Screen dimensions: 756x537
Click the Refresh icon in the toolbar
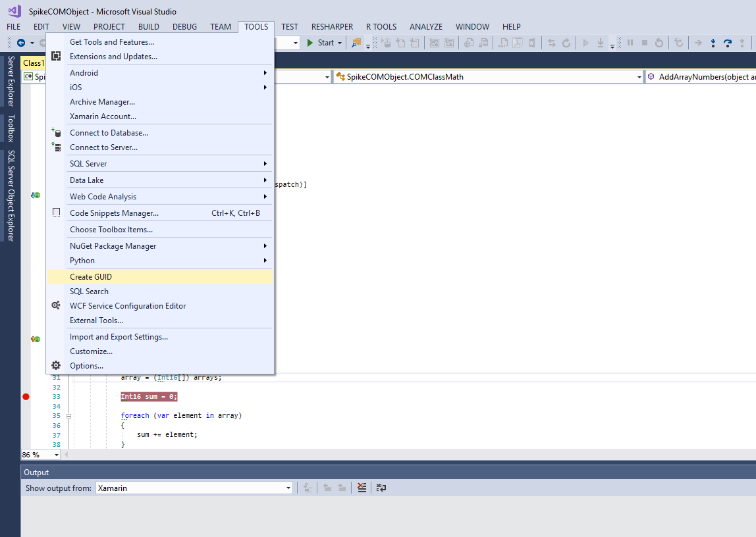(566, 43)
